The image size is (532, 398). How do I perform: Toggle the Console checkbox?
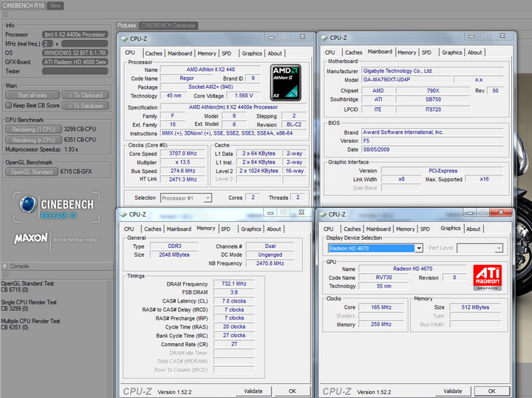coord(5,266)
